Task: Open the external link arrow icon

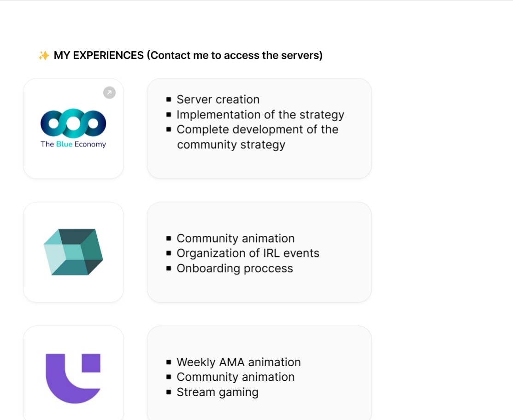Action: 109,93
